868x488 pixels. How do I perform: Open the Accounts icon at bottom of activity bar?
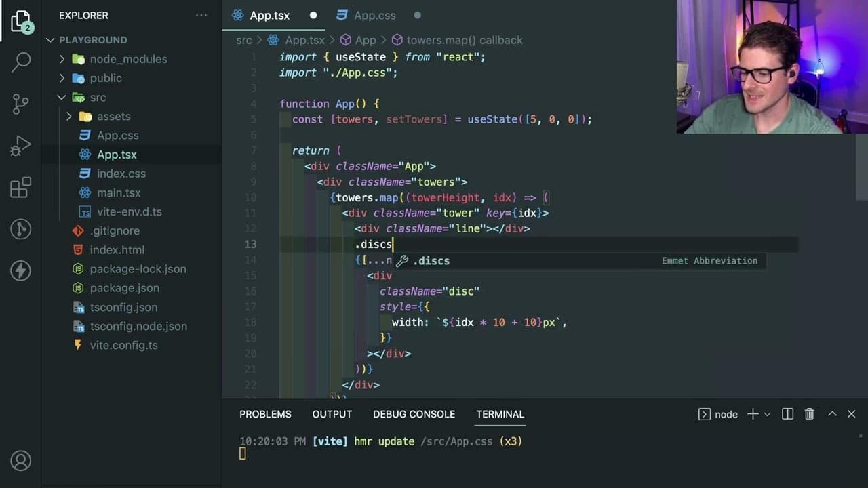pos(21,461)
